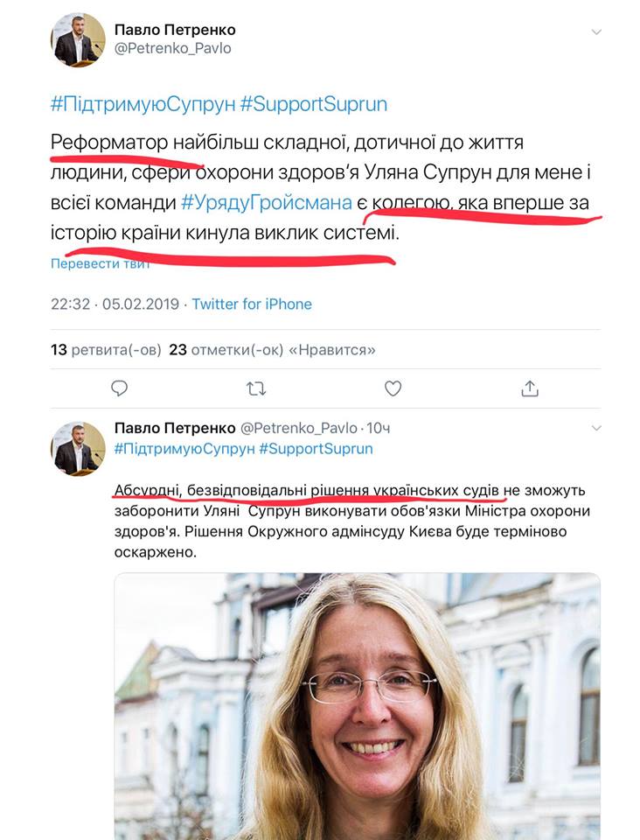View the 23 likes list

tap(273, 350)
